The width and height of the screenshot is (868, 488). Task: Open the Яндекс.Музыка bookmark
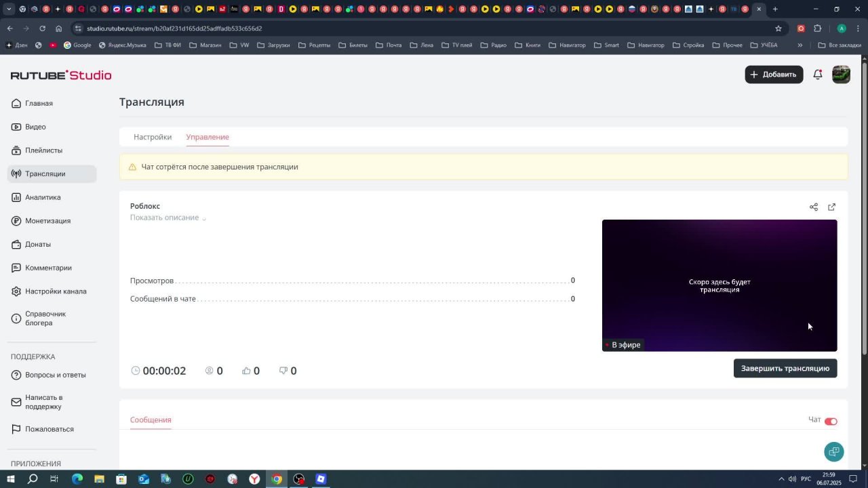[x=122, y=45]
